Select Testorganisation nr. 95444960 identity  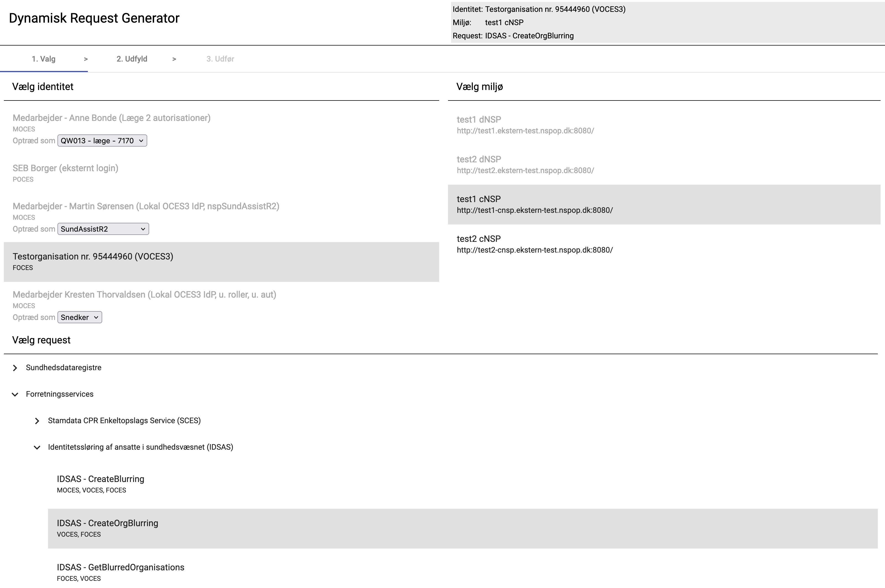93,257
